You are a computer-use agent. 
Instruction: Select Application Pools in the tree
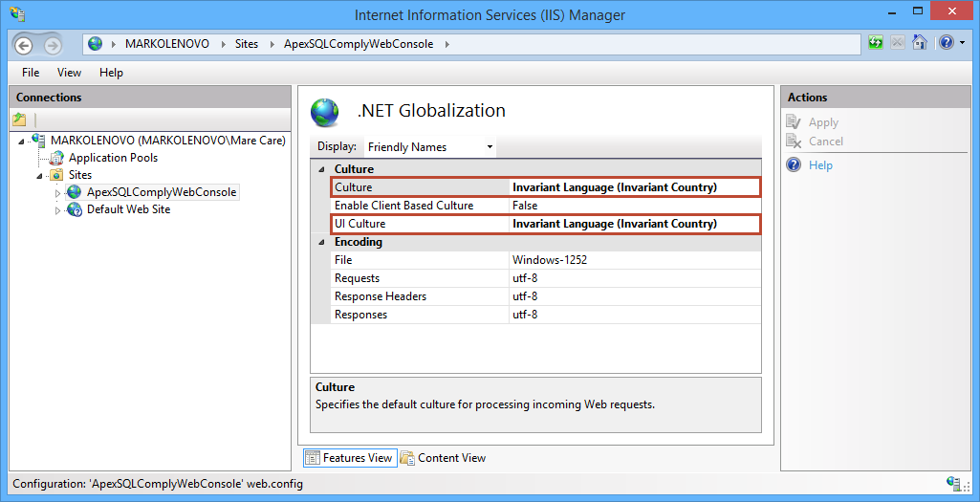click(113, 158)
